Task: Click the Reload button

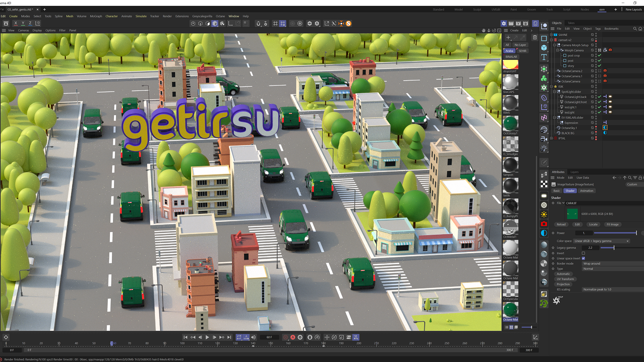Action: (x=561, y=224)
